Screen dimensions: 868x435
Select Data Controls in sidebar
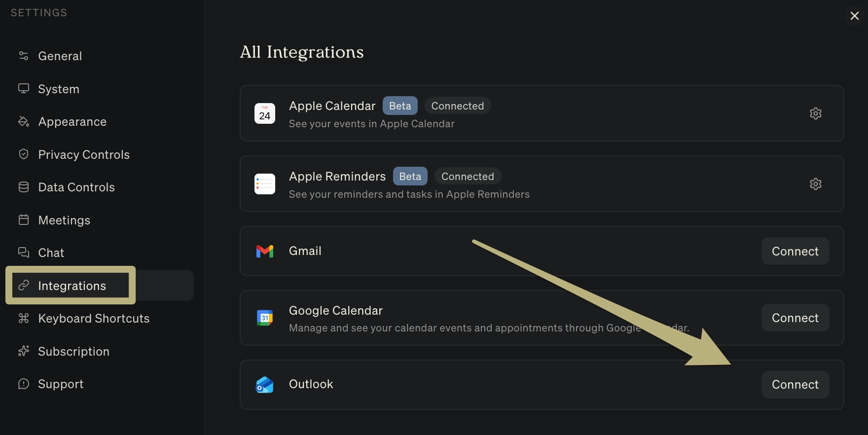point(76,187)
